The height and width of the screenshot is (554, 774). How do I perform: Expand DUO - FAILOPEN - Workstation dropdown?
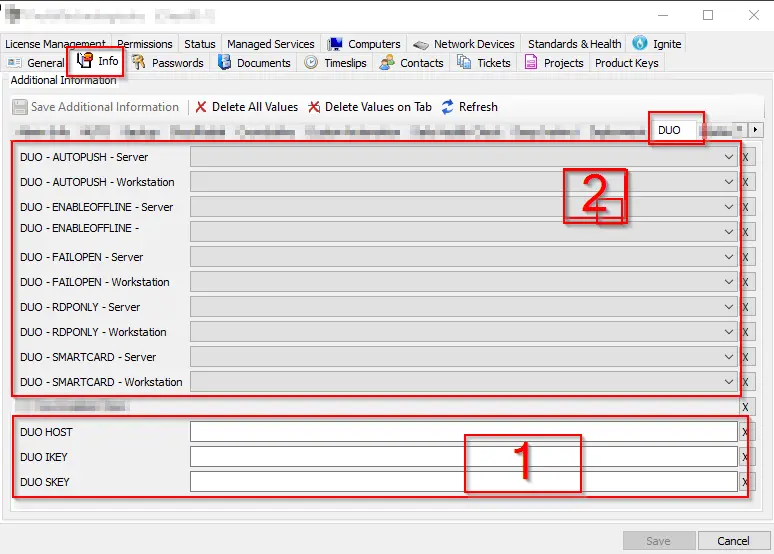click(x=729, y=282)
